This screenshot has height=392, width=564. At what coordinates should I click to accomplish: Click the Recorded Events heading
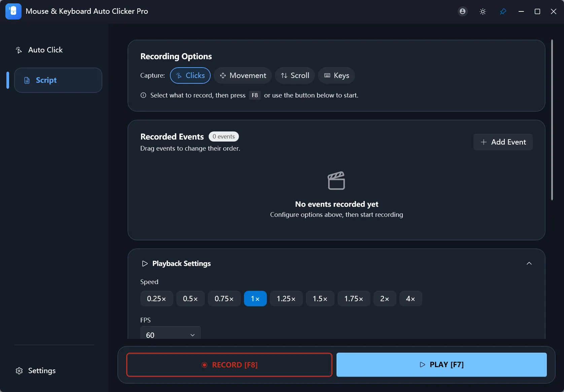coord(172,136)
